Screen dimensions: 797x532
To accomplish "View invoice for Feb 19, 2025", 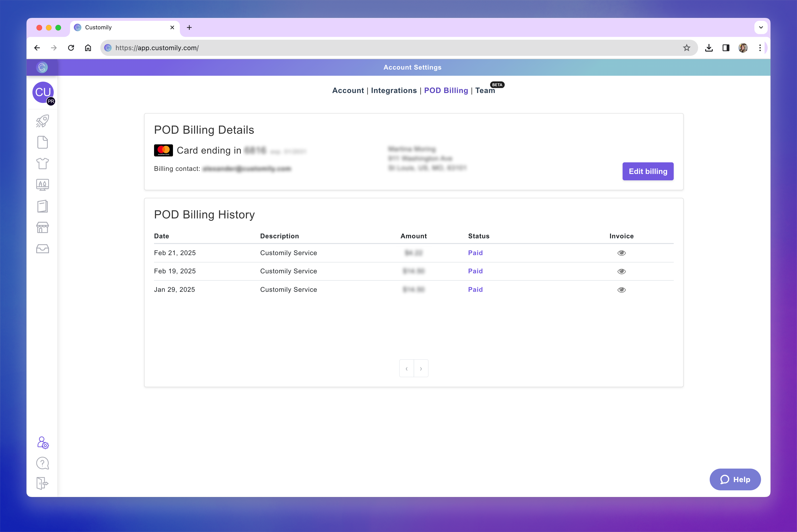I will (x=621, y=271).
